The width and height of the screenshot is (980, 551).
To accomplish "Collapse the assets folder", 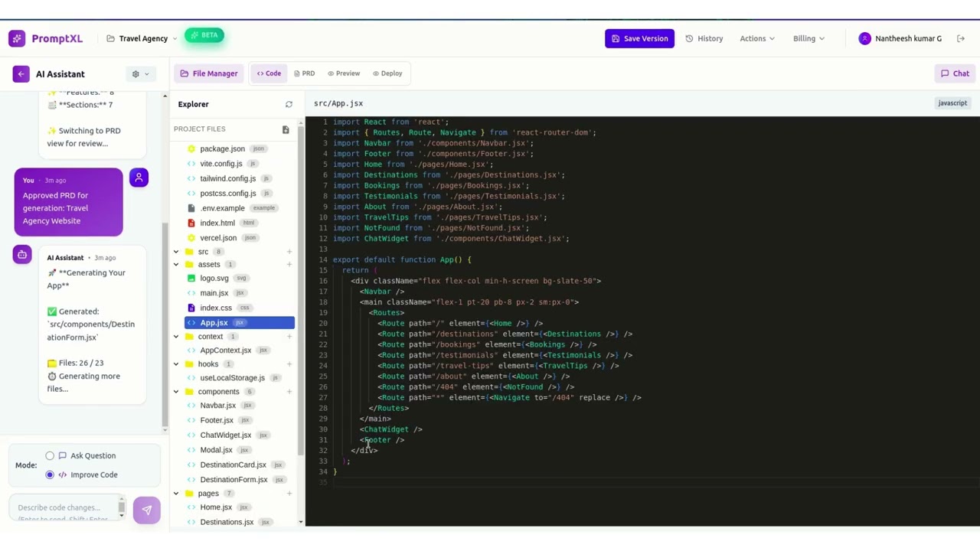I will coord(176,265).
